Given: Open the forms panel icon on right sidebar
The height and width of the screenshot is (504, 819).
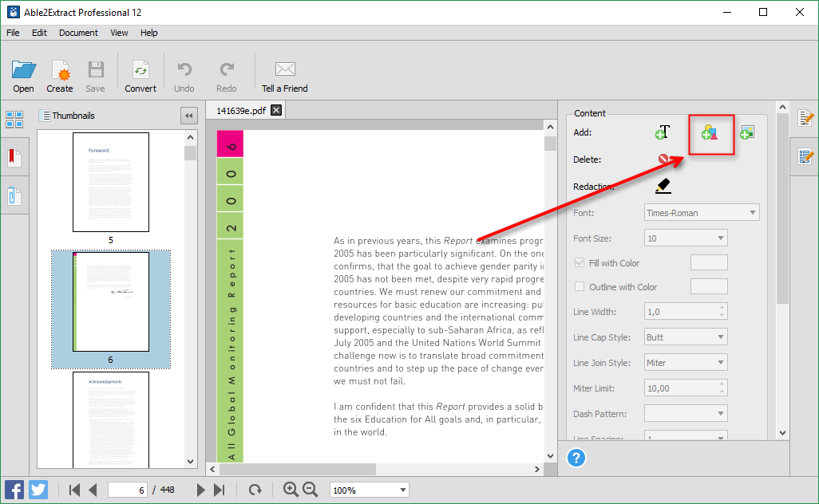Looking at the screenshot, I should point(806,156).
